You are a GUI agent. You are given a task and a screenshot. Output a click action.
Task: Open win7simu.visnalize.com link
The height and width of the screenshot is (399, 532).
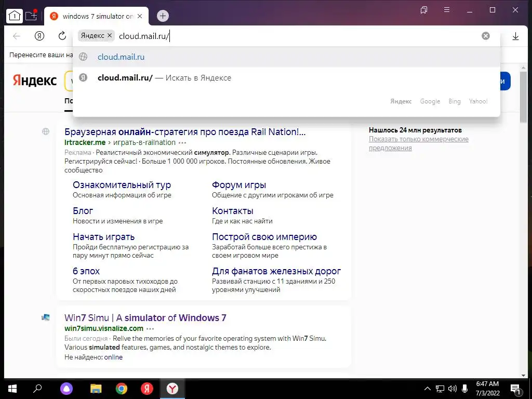[x=104, y=328]
